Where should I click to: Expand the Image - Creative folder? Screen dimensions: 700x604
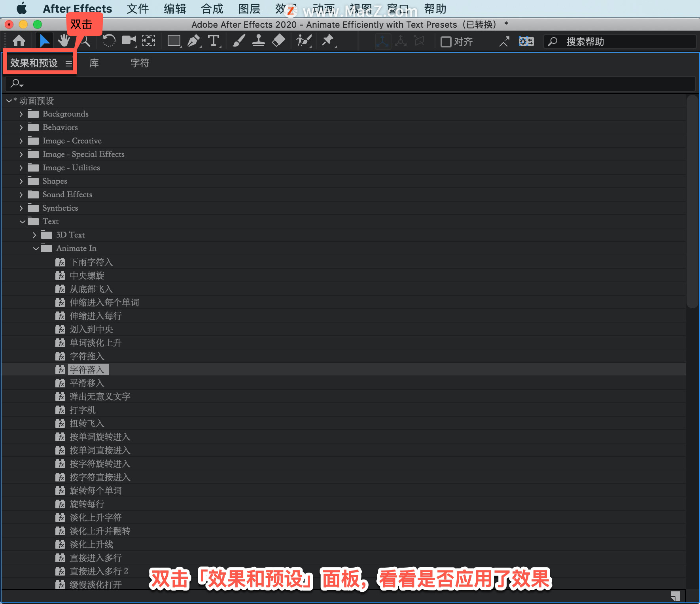point(21,141)
